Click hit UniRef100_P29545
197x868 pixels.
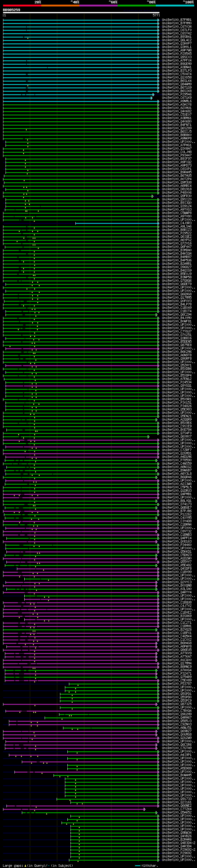pyautogui.click(x=176, y=54)
